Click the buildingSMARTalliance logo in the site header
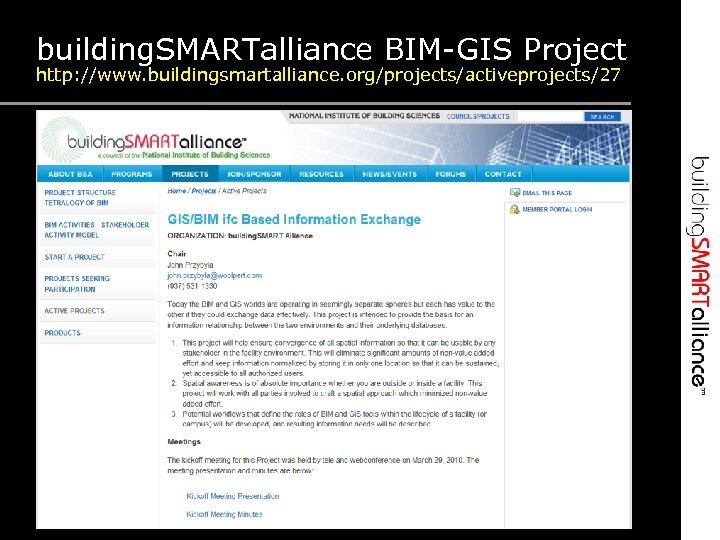The image size is (720, 540). (156, 141)
